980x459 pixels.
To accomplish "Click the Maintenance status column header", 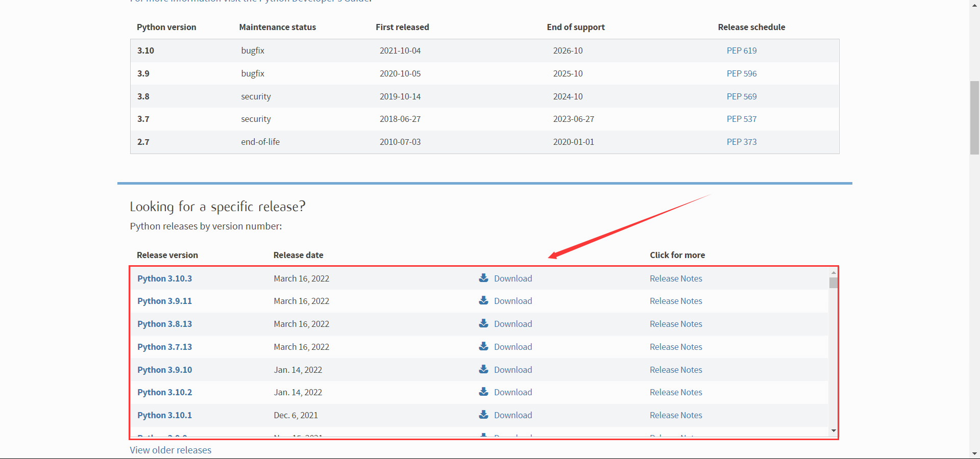I will (278, 27).
